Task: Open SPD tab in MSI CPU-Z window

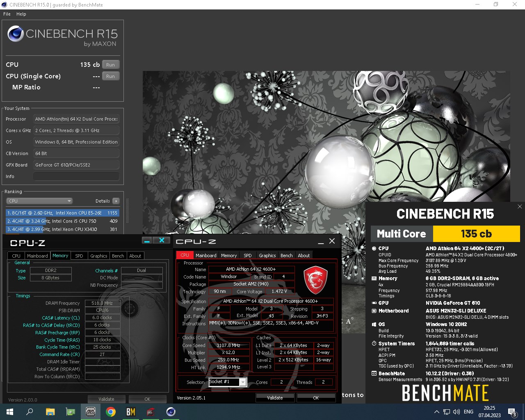Action: pos(248,256)
